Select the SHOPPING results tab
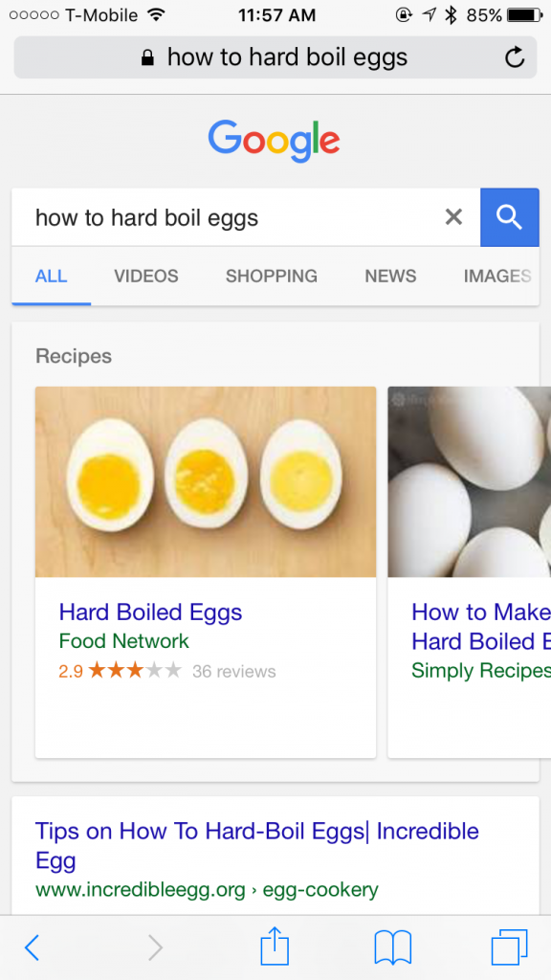 coord(271,276)
